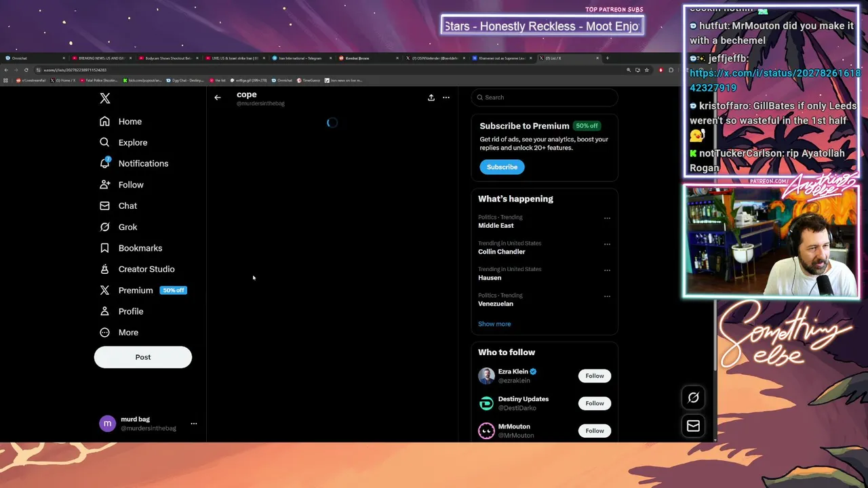
Task: Open more options for Middle East trend
Action: (607, 218)
